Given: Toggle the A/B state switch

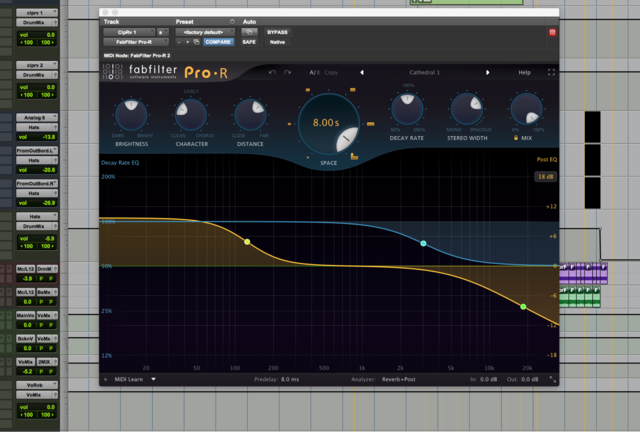Looking at the screenshot, I should (314, 72).
